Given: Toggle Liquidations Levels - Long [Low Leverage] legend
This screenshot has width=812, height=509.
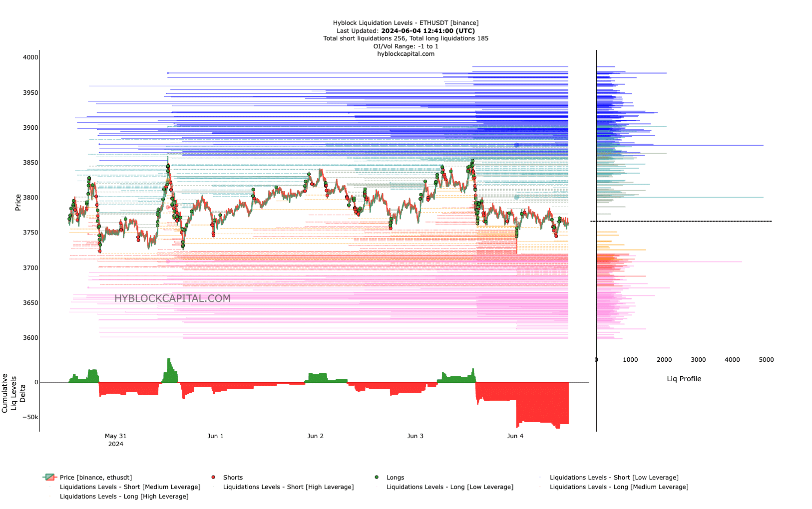Looking at the screenshot, I should [x=444, y=487].
